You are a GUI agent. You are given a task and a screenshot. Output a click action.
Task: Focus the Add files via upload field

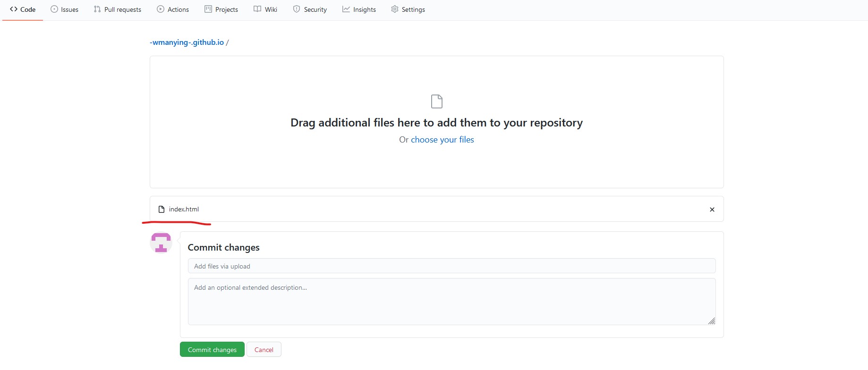(451, 266)
